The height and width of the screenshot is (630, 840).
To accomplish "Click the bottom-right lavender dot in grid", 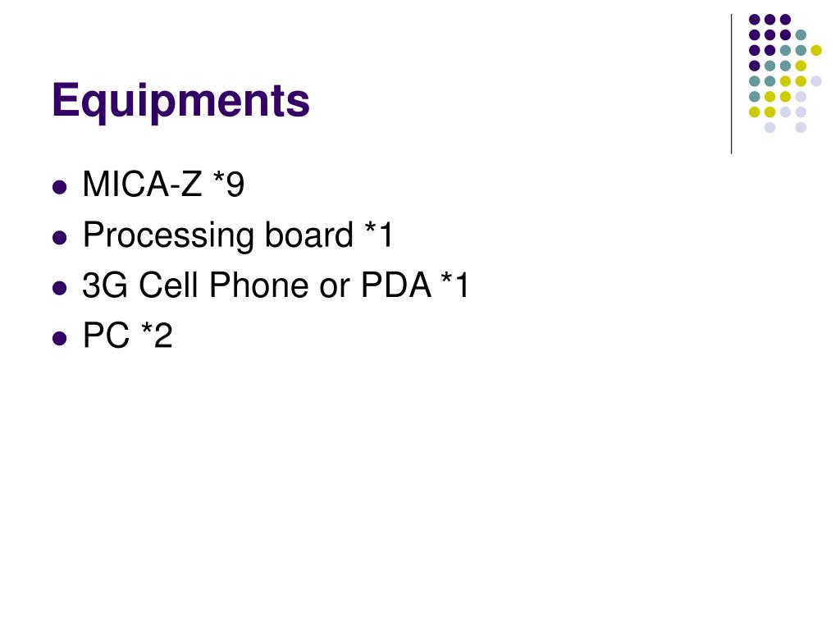I will [x=801, y=127].
